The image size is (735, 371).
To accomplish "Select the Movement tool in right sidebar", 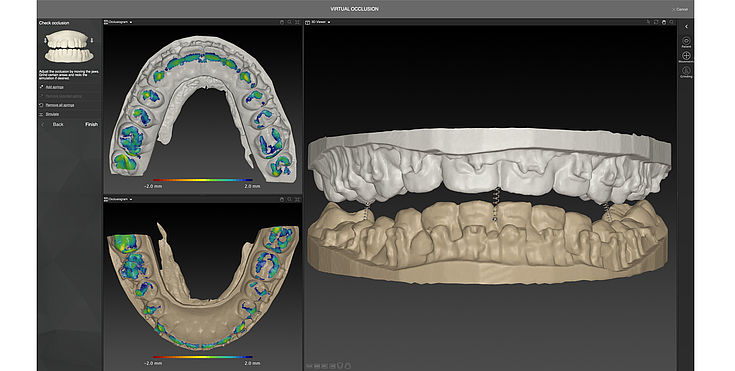I will pyautogui.click(x=686, y=57).
